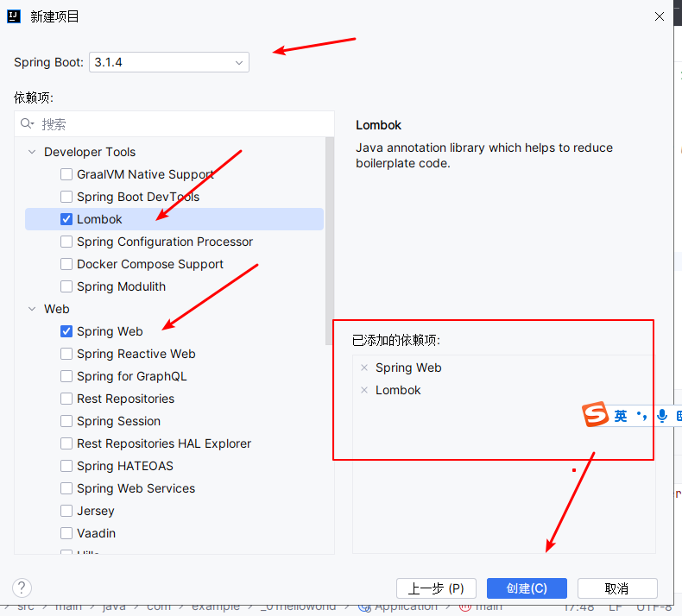Screen dimensions: 682x616
Task: Click the IntelliJ IDEA logo icon in the title bar
Action: pyautogui.click(x=14, y=16)
